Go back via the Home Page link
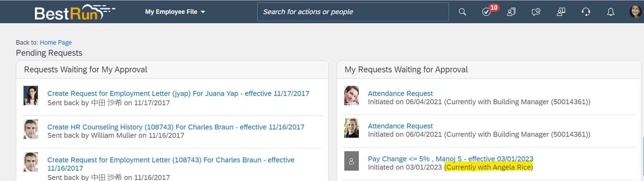The width and height of the screenshot is (644, 181). point(56,43)
